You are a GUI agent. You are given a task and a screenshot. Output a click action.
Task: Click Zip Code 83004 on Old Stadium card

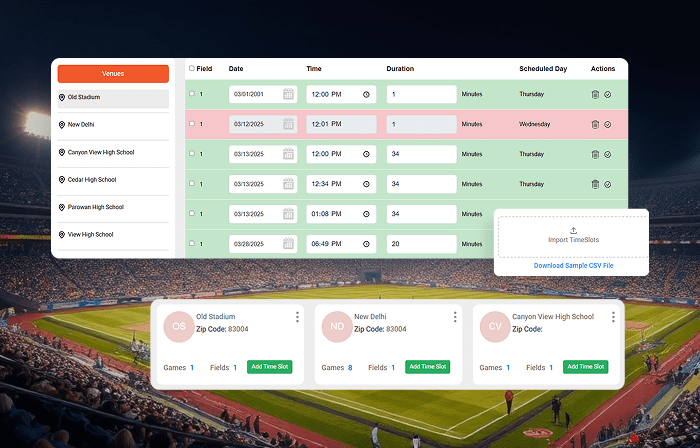(x=222, y=329)
